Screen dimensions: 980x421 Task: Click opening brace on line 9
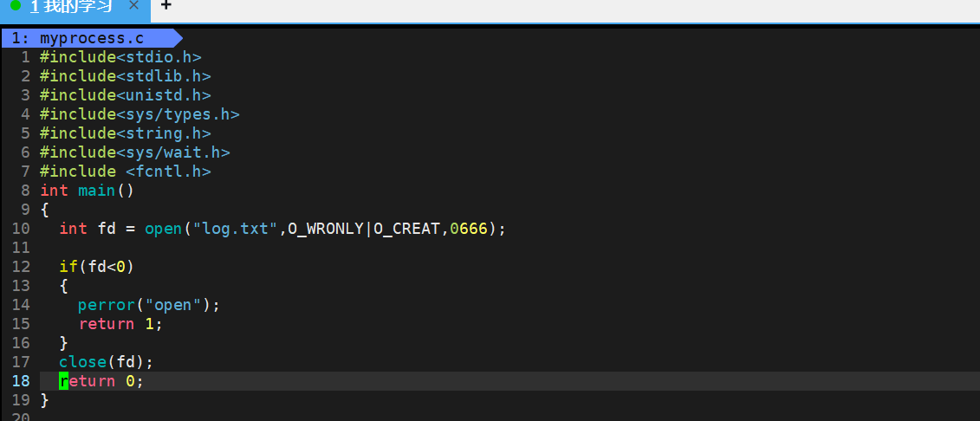tap(44, 210)
